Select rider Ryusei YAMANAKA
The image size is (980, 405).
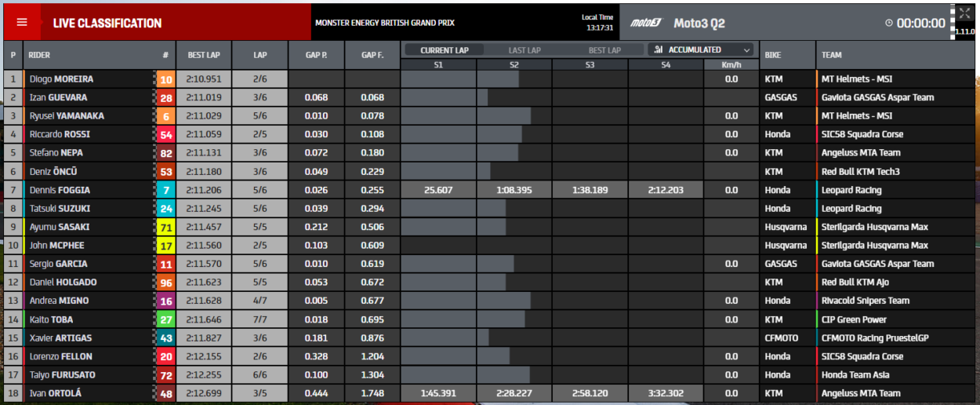click(67, 116)
